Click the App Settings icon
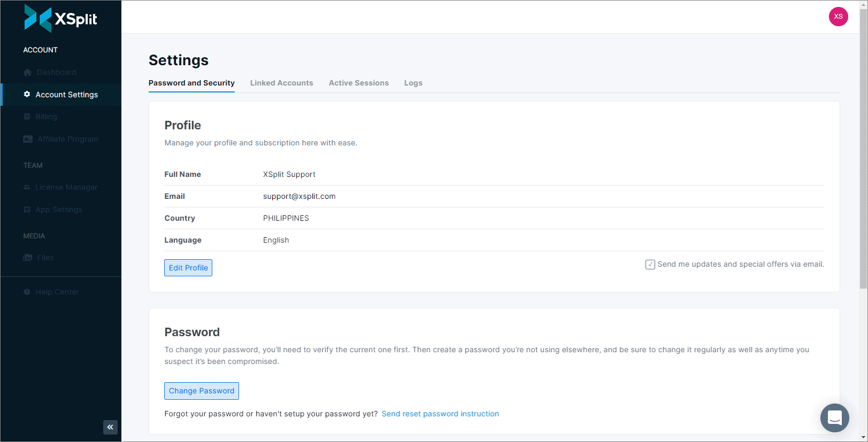Screen dimensions: 868x442 point(27,210)
